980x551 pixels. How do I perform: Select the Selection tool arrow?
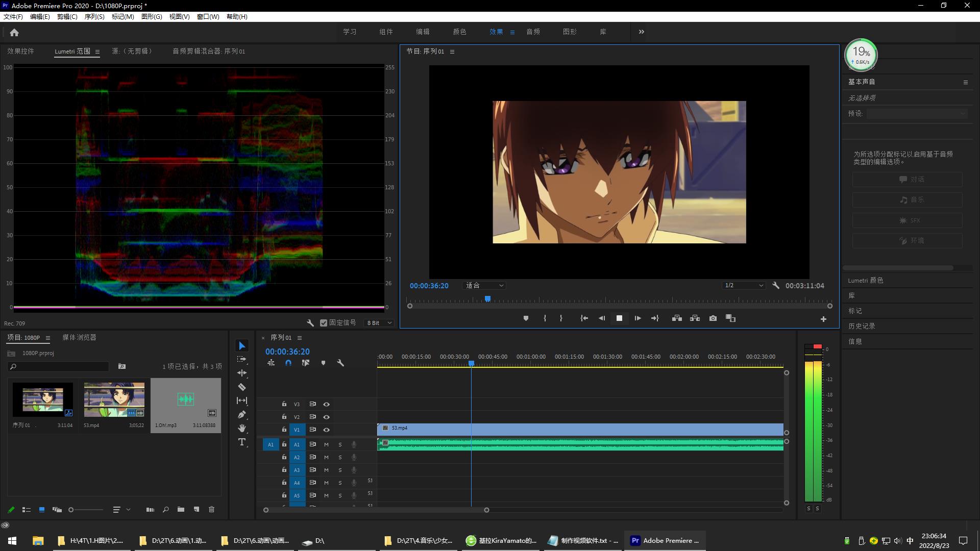click(242, 346)
